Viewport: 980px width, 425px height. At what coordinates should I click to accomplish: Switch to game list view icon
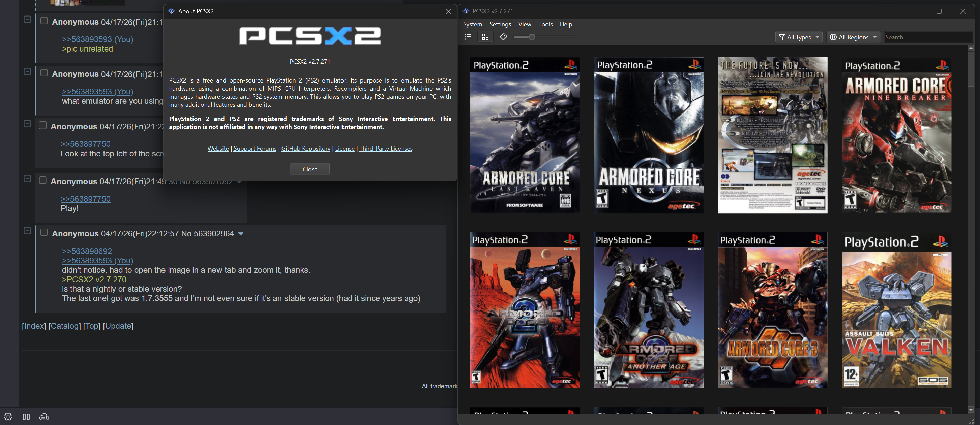coord(468,37)
